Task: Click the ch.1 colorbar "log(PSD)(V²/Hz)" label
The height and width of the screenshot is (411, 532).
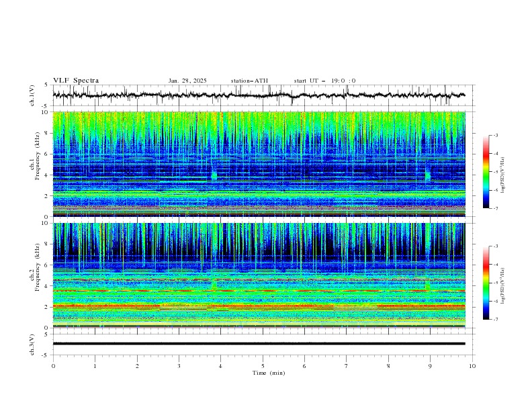Action: click(x=502, y=175)
